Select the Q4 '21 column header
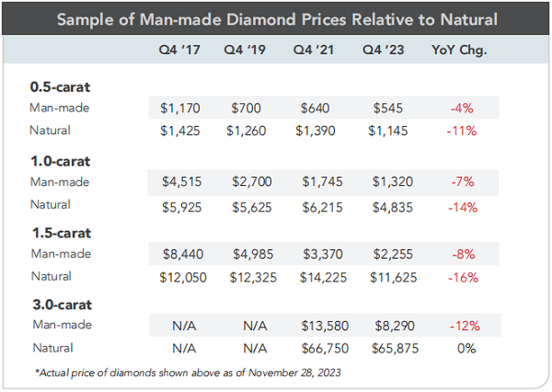 [314, 50]
